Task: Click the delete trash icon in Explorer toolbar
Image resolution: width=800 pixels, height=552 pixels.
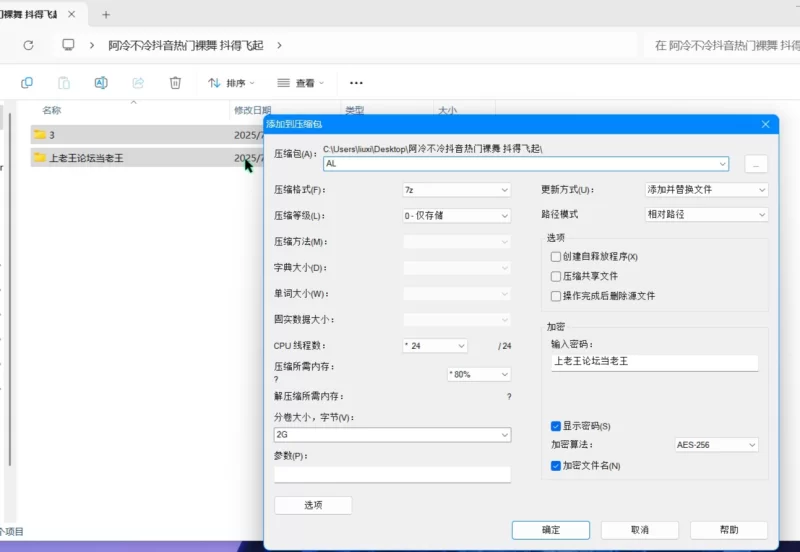Action: point(175,83)
